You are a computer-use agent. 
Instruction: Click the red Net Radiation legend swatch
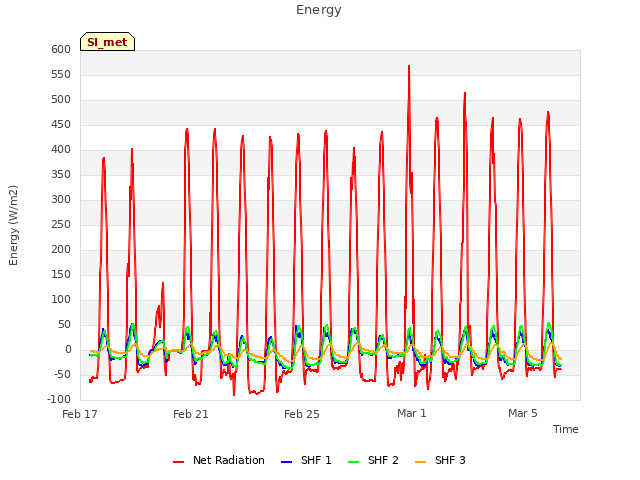(x=178, y=462)
